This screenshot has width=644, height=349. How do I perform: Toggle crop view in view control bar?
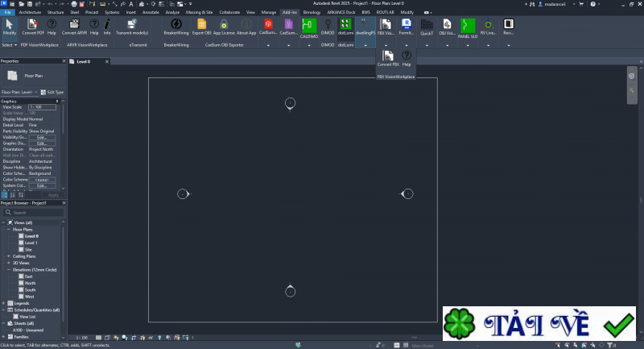[x=134, y=338]
